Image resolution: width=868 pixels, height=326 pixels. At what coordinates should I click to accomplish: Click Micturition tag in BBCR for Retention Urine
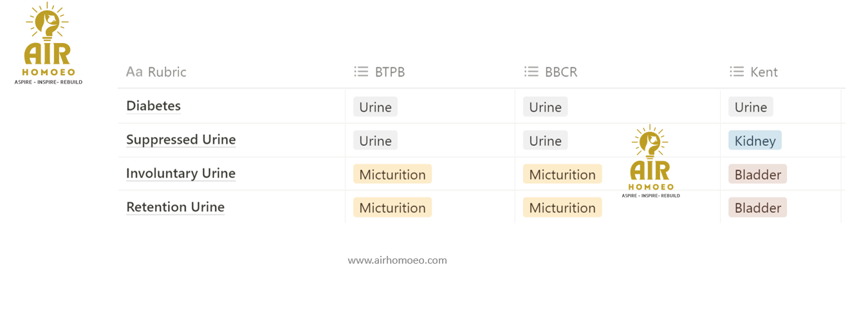(x=562, y=208)
